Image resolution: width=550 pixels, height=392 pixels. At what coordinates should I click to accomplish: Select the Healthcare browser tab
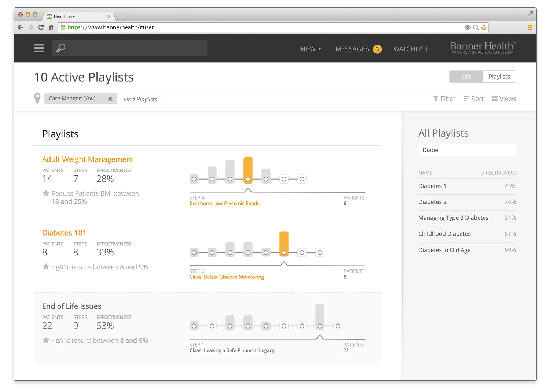pyautogui.click(x=78, y=16)
